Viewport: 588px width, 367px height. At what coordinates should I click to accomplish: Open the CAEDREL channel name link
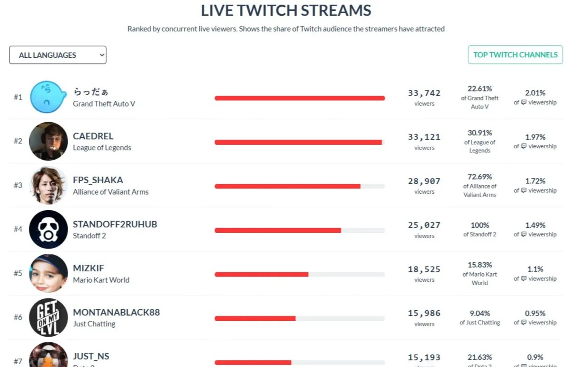pyautogui.click(x=93, y=136)
